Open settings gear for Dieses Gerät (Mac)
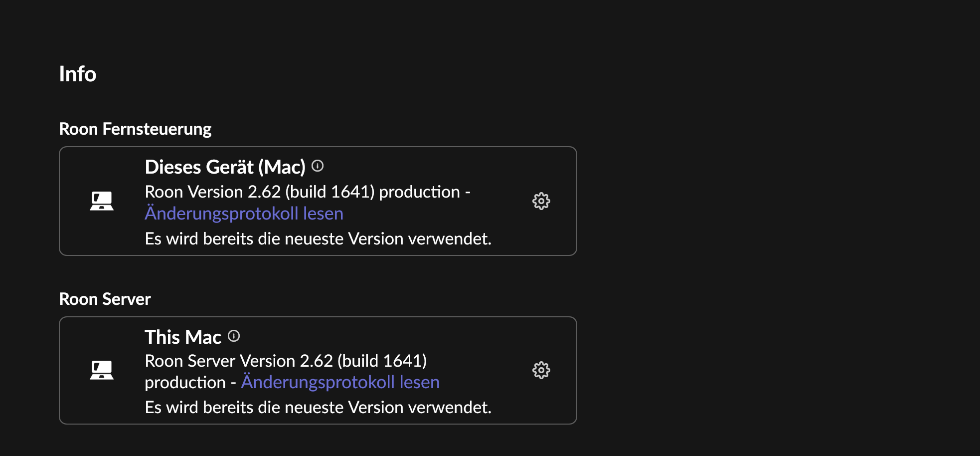 pos(541,201)
